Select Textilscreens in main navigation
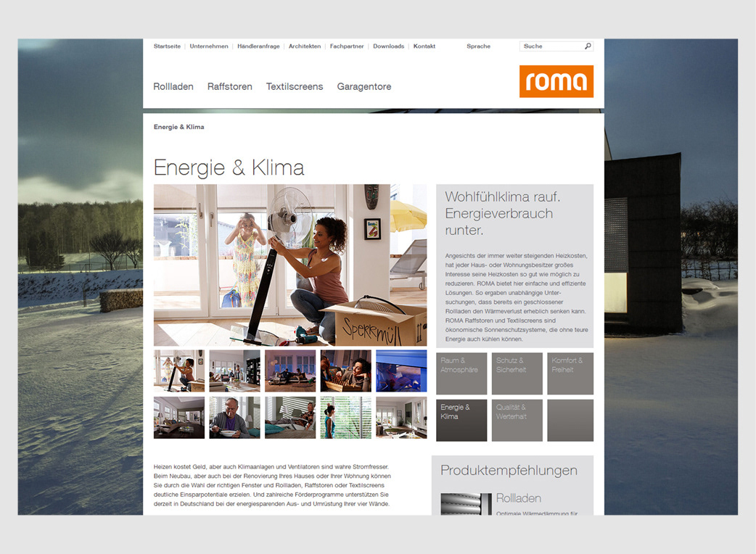 tap(295, 87)
